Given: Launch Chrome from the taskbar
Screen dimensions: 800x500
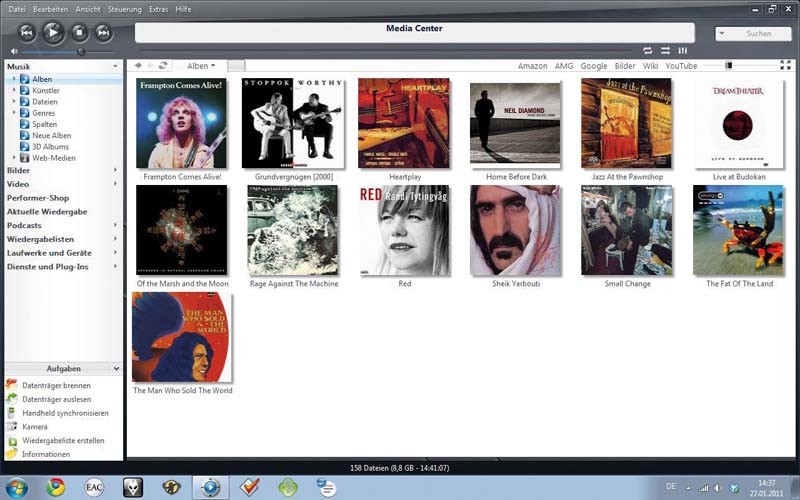Looking at the screenshot, I should (x=56, y=488).
